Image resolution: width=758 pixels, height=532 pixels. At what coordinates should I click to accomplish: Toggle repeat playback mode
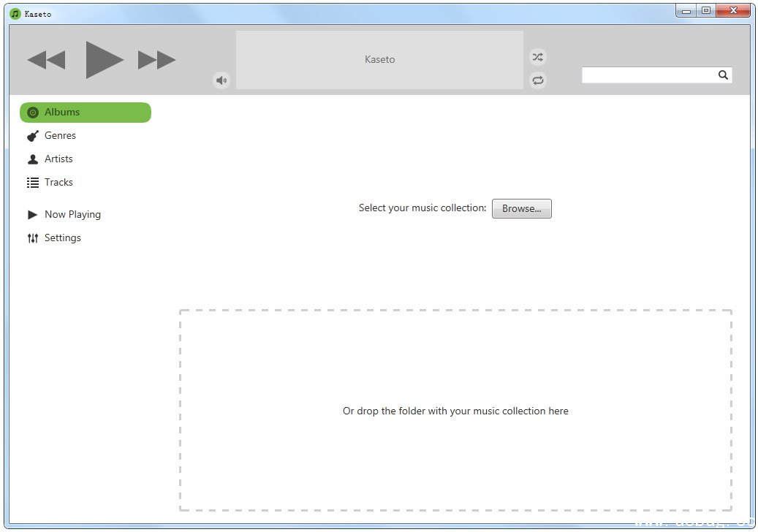pyautogui.click(x=538, y=80)
